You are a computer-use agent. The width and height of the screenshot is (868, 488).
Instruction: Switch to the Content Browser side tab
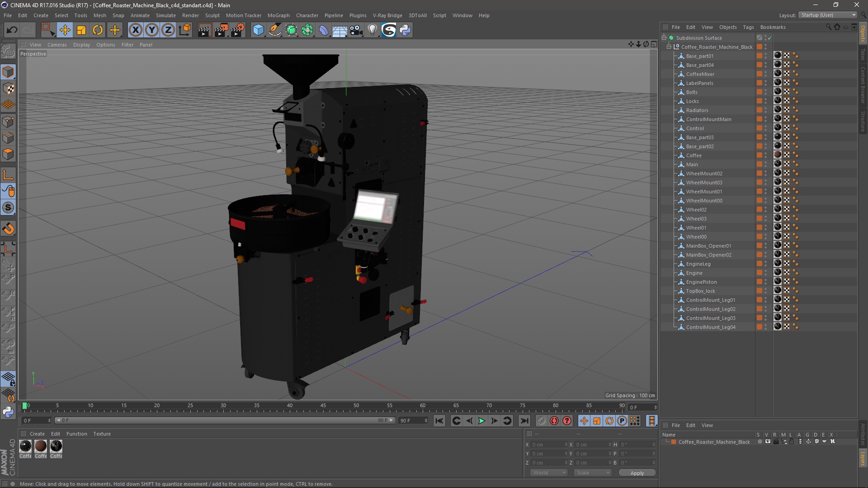click(x=863, y=85)
